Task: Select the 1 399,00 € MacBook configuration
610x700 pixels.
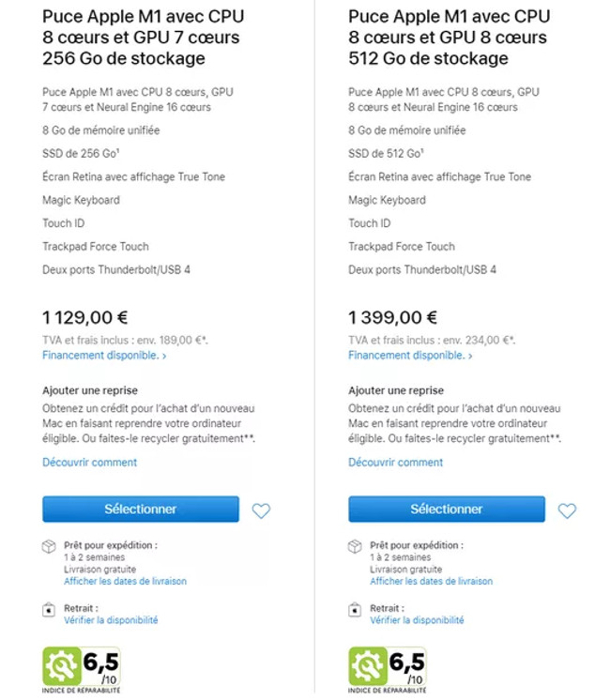Action: coord(447,509)
